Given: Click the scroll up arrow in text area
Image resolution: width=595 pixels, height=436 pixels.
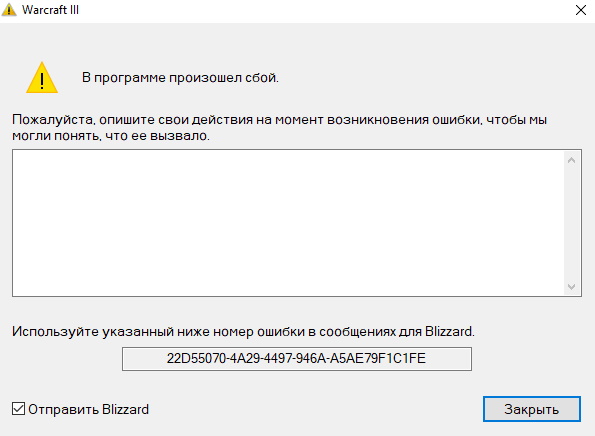Looking at the screenshot, I should click(x=571, y=160).
